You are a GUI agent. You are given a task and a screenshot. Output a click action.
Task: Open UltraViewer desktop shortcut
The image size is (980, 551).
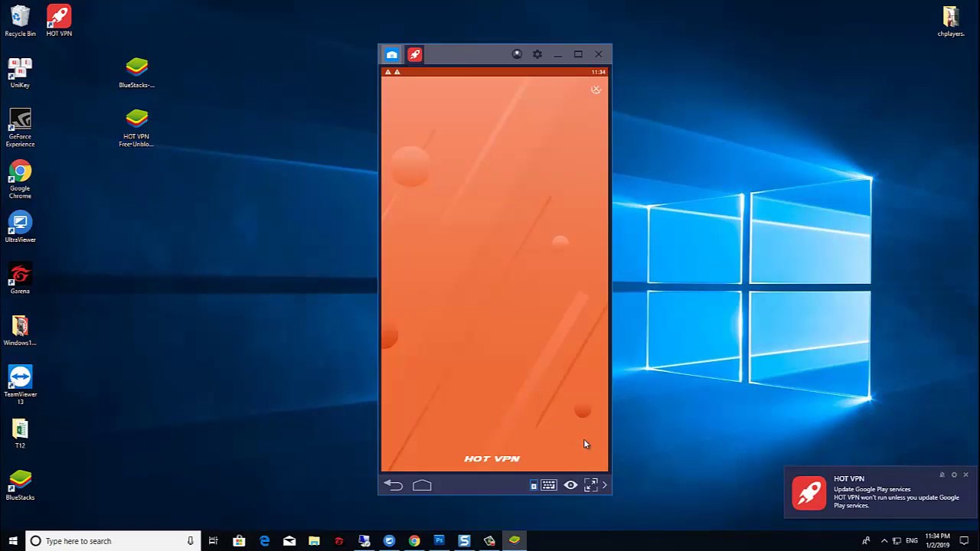20,228
